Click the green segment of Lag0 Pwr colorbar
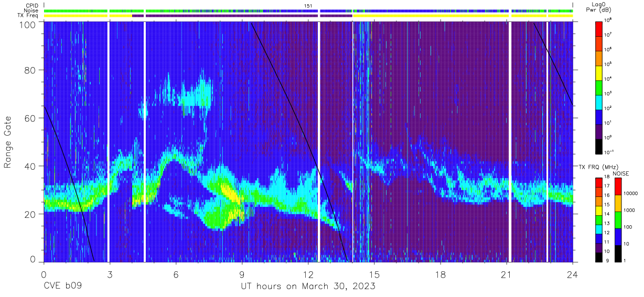Image resolution: width=644 pixels, height=297 pixels. pyautogui.click(x=600, y=86)
